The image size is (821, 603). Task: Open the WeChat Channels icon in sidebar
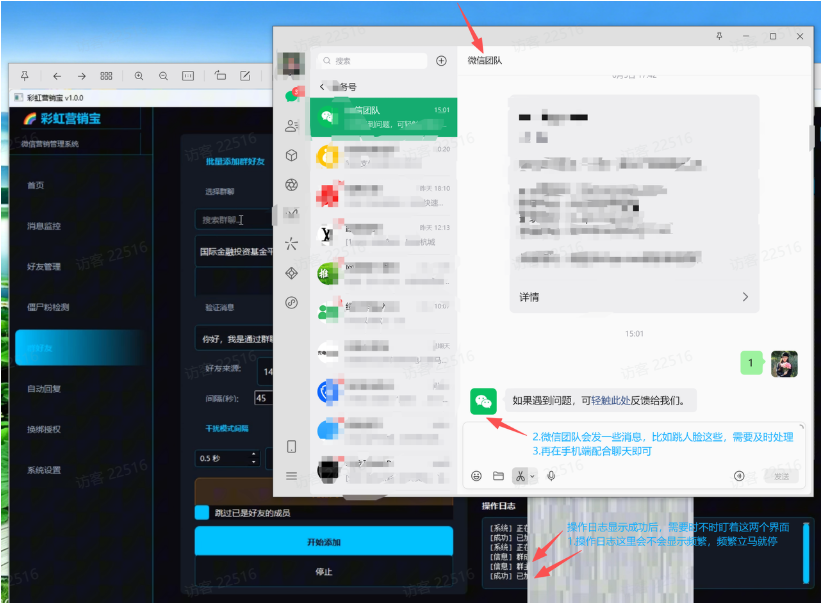coord(292,214)
